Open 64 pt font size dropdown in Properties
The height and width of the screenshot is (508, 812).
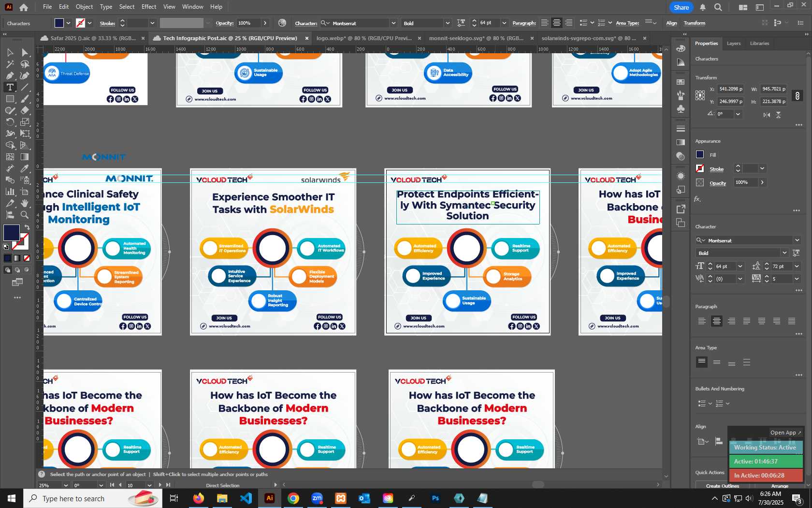point(740,266)
